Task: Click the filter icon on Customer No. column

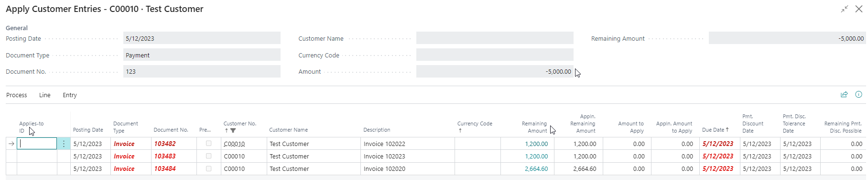Action: point(233,130)
